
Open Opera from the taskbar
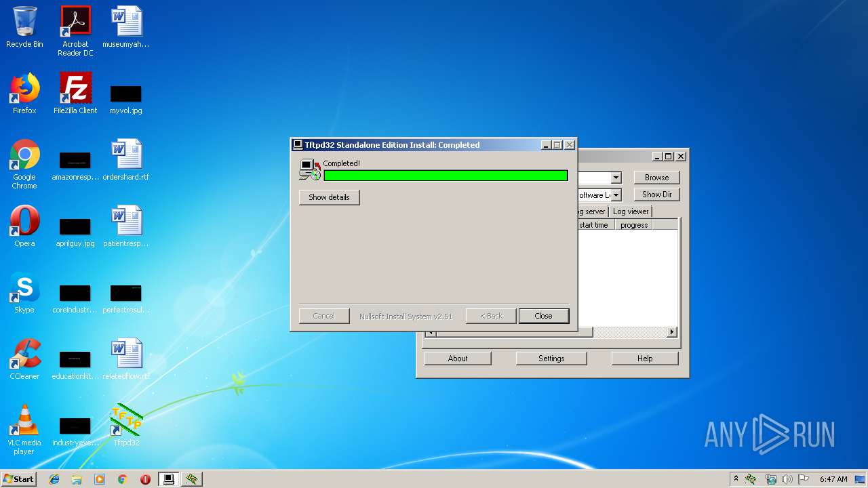145,479
